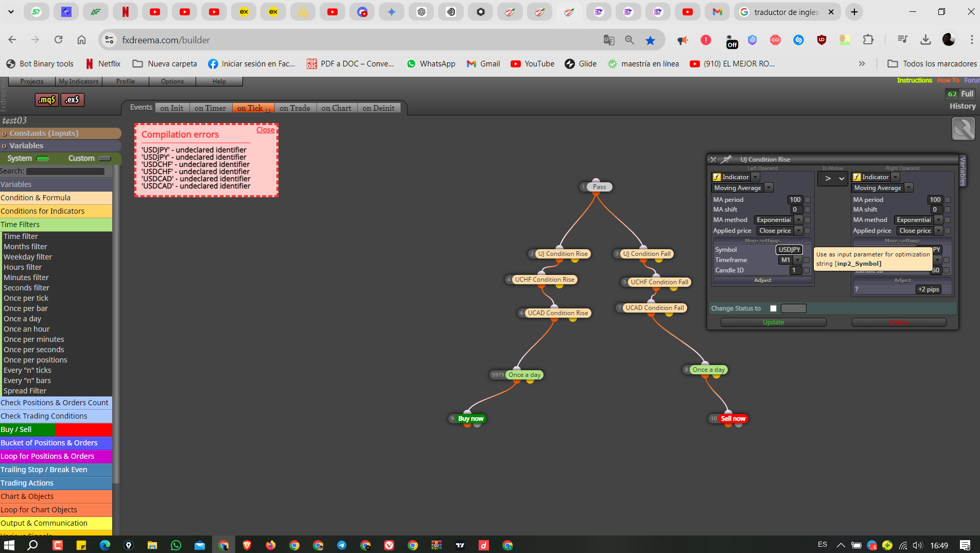Viewport: 980px width, 553px height.
Task: Toggle the System blocks switch
Action: click(43, 159)
